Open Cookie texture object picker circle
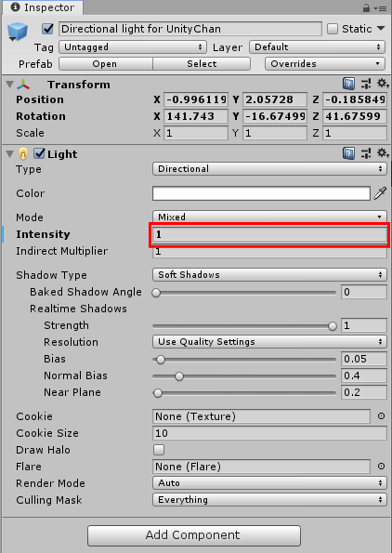This screenshot has width=392, height=553. tap(381, 416)
